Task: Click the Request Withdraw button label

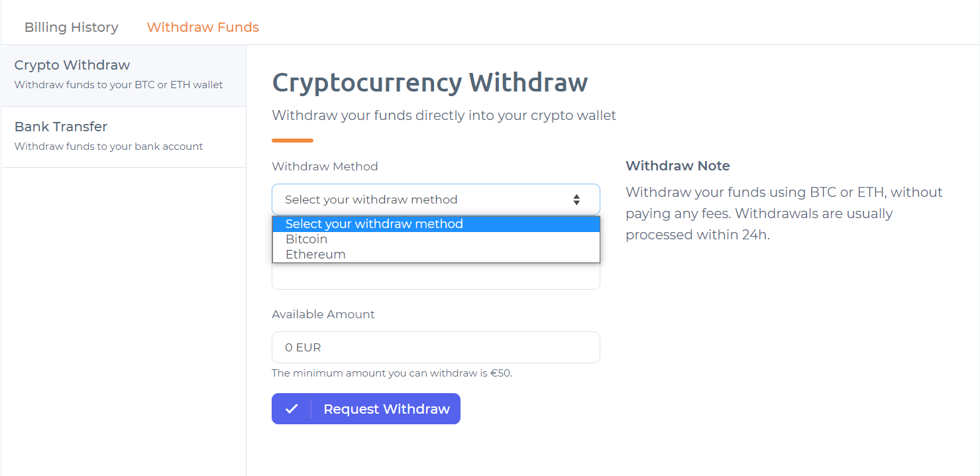Action: 386,409
